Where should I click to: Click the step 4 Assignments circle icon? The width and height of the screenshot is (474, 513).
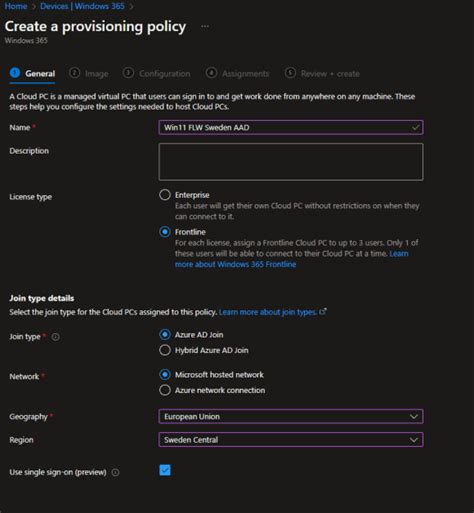point(211,73)
